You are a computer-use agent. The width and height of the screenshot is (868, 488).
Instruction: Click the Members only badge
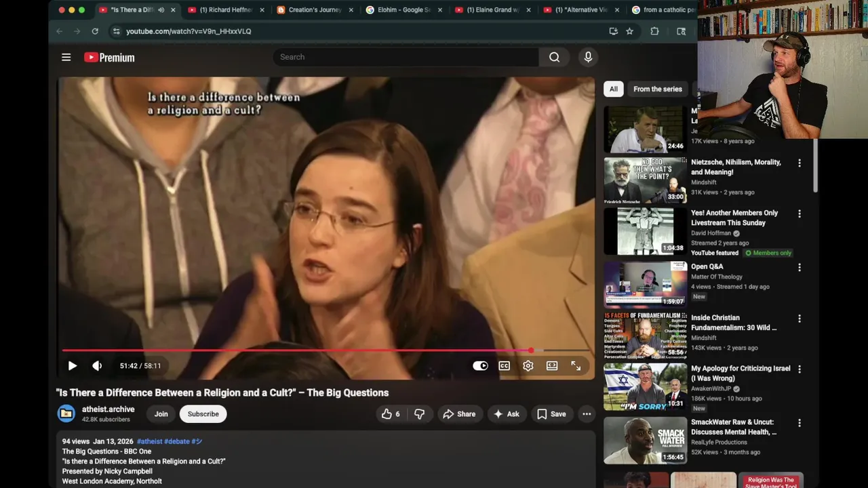coord(768,253)
